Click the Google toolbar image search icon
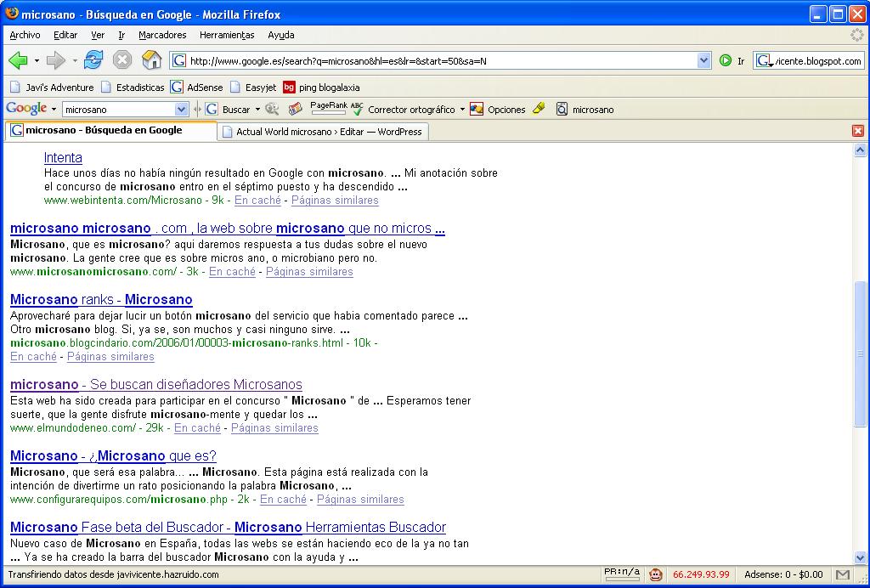Screen dimensions: 870x588 272,110
